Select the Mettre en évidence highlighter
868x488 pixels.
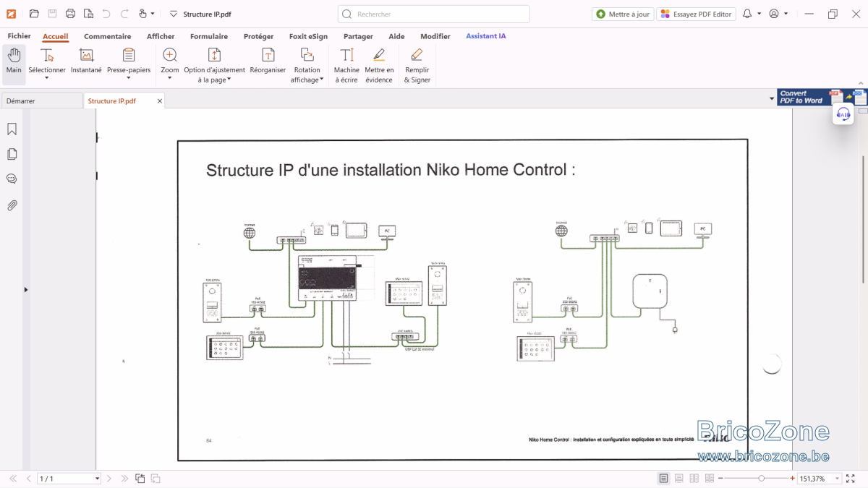pos(379,65)
